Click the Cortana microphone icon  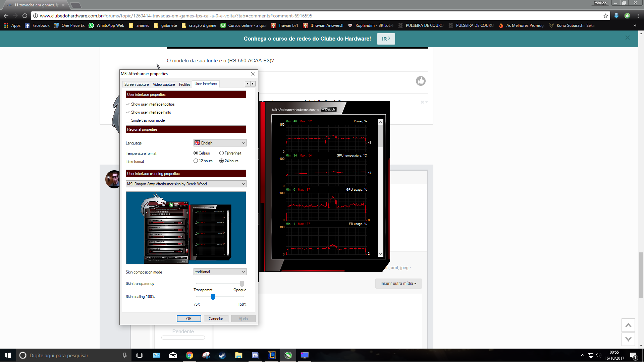pyautogui.click(x=124, y=355)
